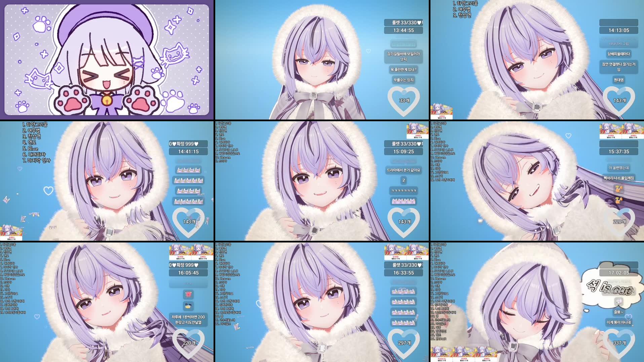Click the song entry '7. 마지막 인사'
Screen dimensions: 644x362
click(x=36, y=161)
